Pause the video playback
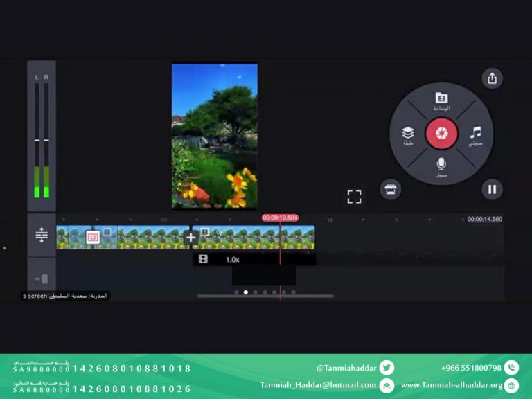The height and width of the screenshot is (399, 532). [492, 189]
